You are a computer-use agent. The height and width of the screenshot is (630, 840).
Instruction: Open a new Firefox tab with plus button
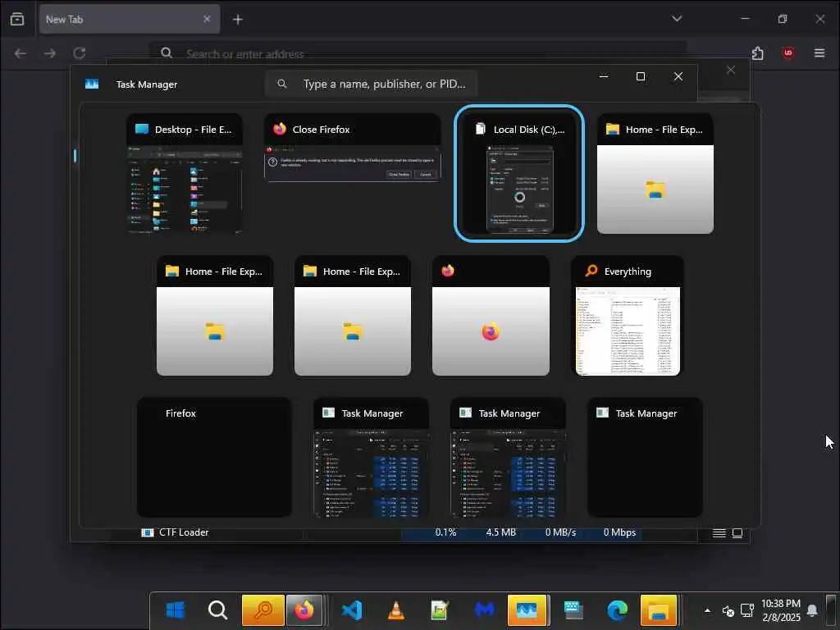tap(238, 20)
